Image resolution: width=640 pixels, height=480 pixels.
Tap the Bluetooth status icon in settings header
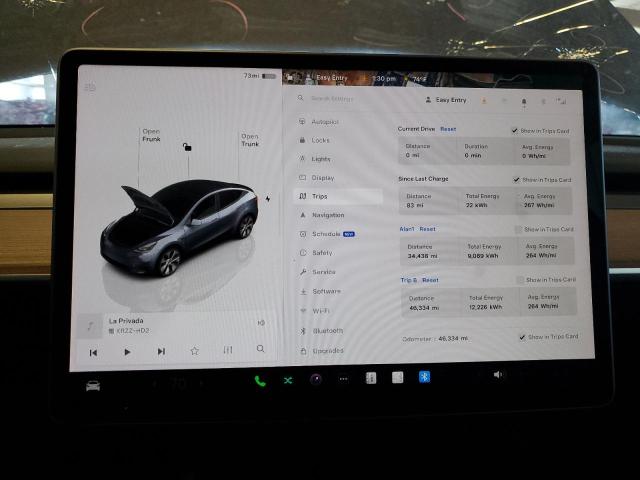point(543,101)
